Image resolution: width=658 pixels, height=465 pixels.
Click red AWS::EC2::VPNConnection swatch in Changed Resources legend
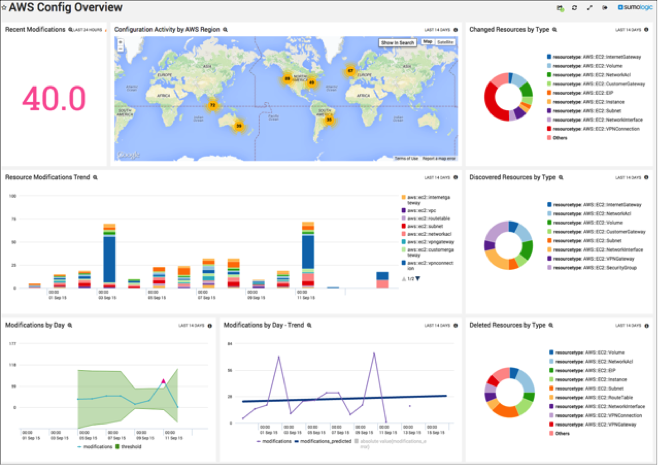click(549, 129)
